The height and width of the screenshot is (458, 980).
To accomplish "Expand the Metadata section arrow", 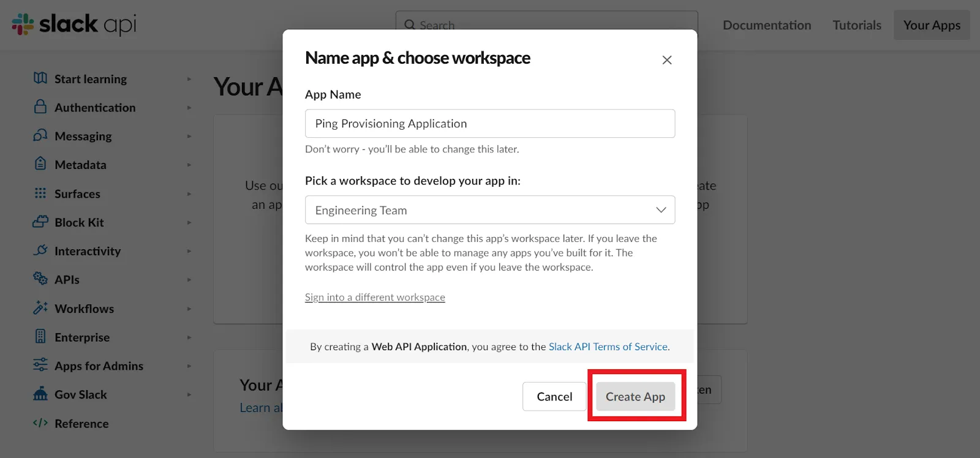I will pos(189,165).
